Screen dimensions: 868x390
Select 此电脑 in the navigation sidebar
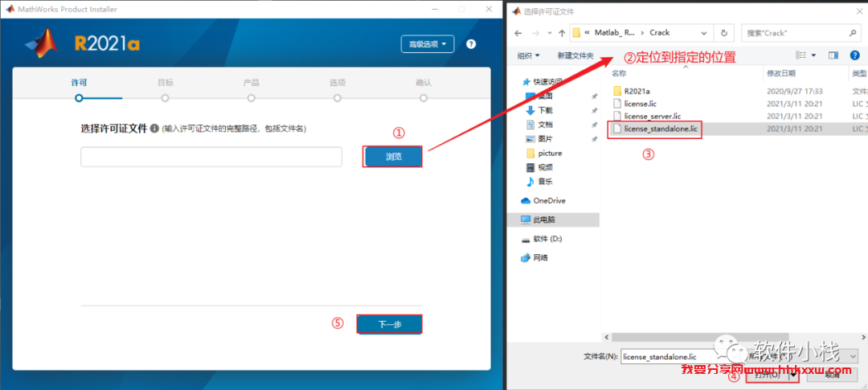[544, 220]
